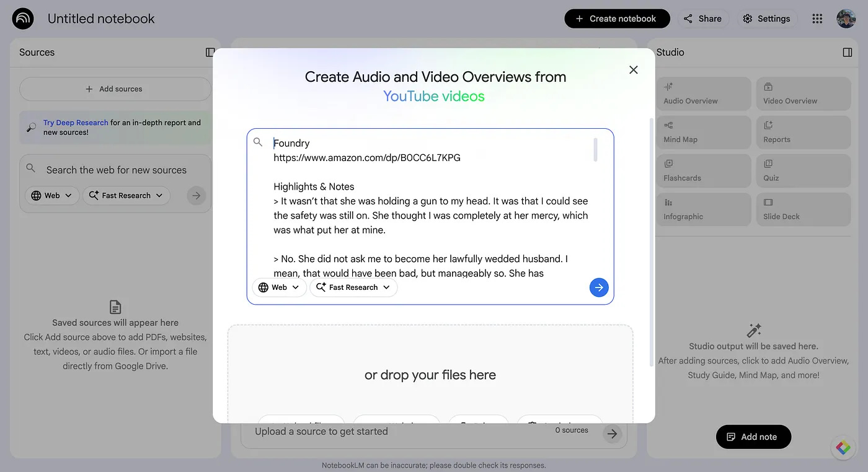This screenshot has height=472, width=868.
Task: Click the amazon.com/dp/B0CC6L7KPG URL text
Action: (367, 157)
